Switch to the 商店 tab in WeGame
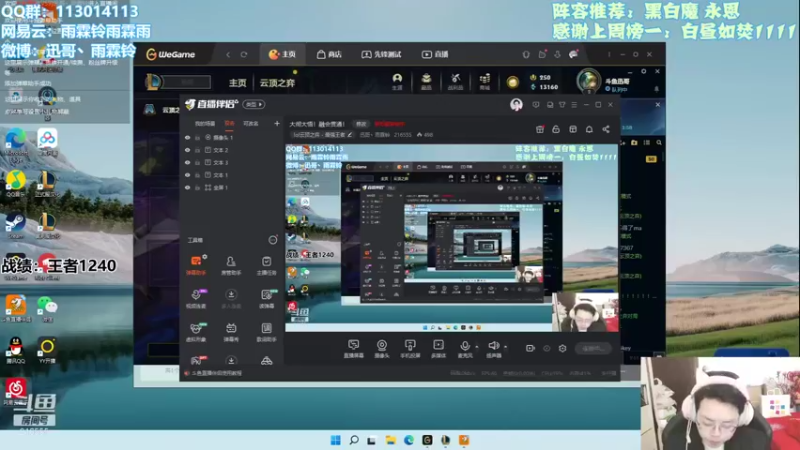Viewport: 800px width, 450px height. 329,54
